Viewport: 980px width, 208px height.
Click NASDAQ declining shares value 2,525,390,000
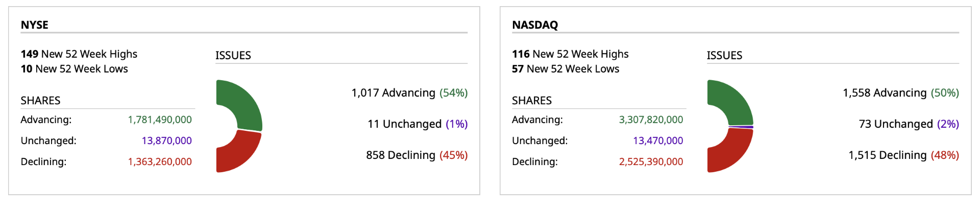[x=651, y=161]
